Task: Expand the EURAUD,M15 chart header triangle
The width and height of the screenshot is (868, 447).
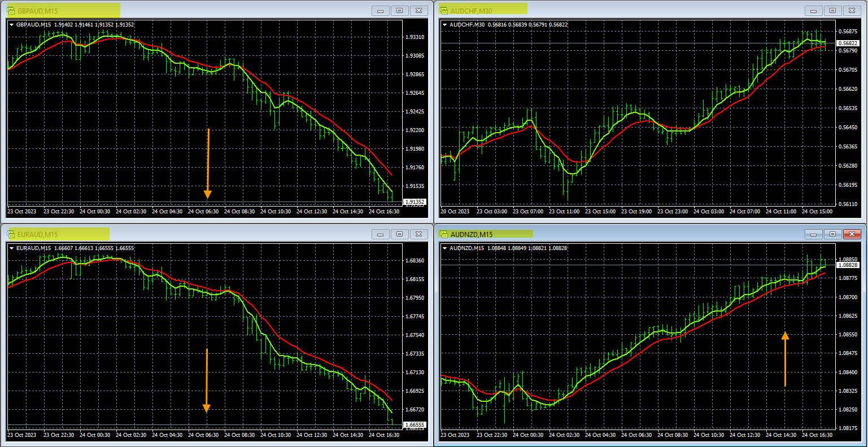Action: pyautogui.click(x=12, y=248)
